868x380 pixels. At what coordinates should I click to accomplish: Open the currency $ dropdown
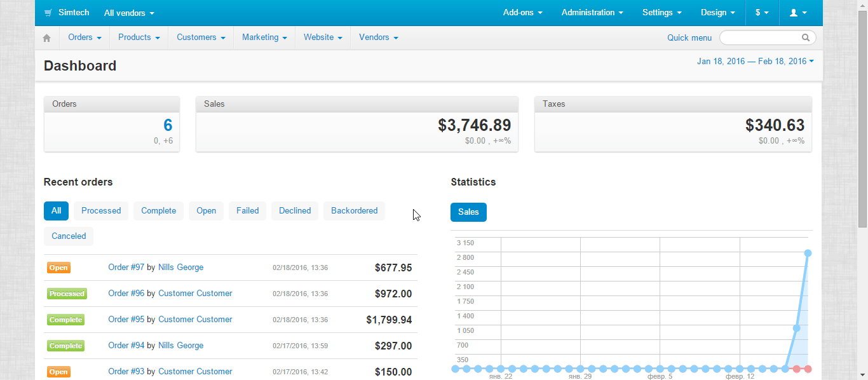click(x=762, y=13)
